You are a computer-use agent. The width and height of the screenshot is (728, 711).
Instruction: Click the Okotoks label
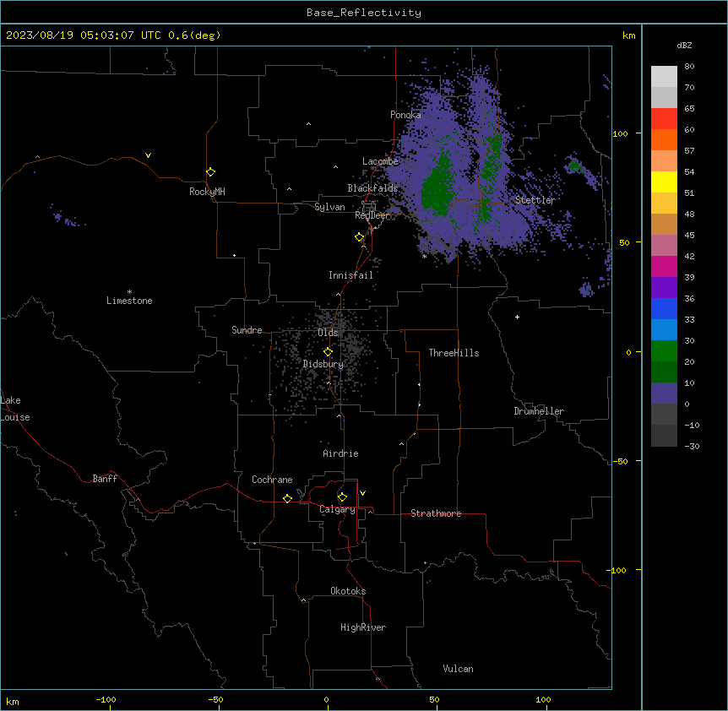click(x=348, y=591)
